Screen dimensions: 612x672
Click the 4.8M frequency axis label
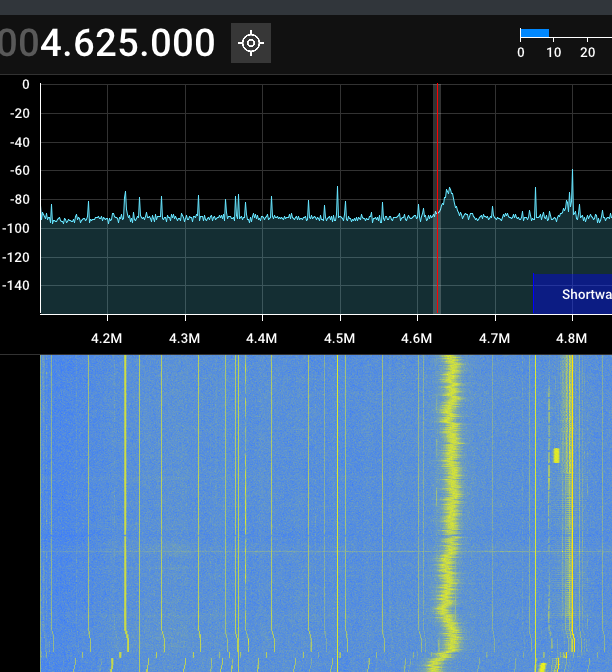572,339
